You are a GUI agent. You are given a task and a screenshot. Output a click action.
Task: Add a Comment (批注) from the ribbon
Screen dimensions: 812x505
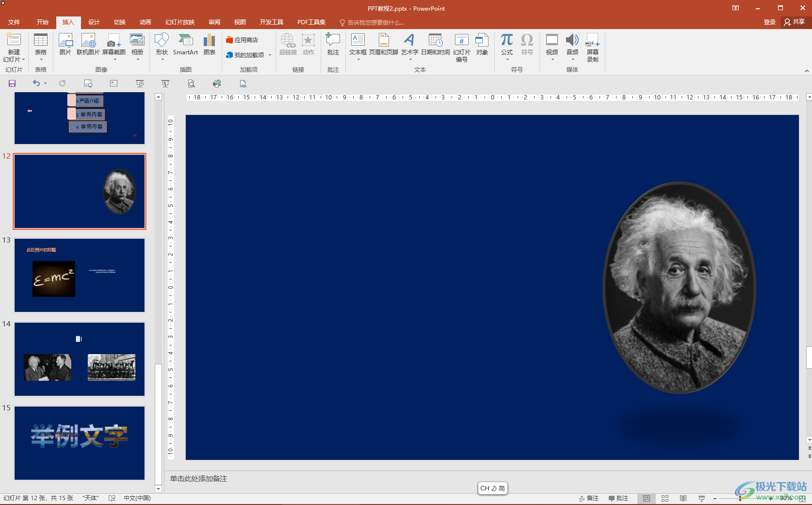coord(333,44)
